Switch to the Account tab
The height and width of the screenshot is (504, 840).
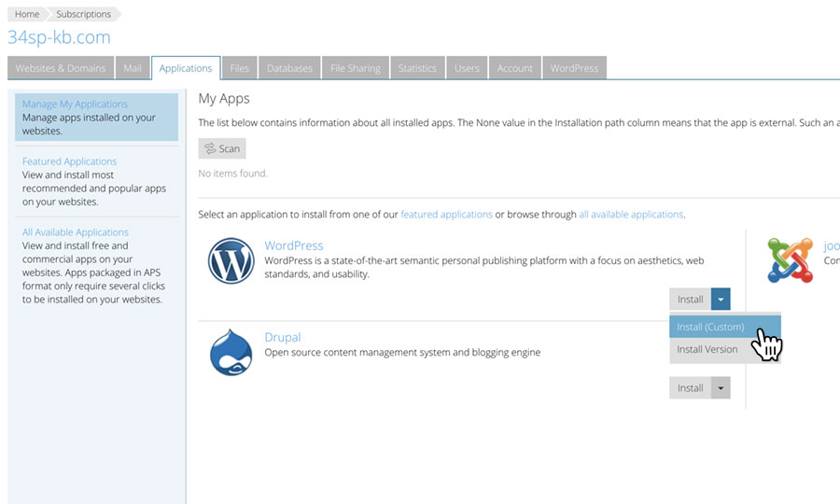515,68
